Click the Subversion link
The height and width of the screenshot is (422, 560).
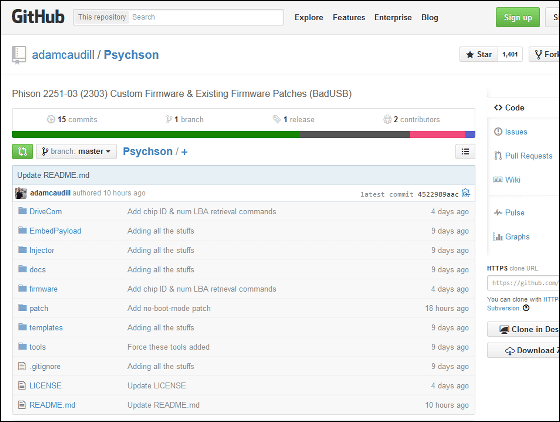click(503, 308)
